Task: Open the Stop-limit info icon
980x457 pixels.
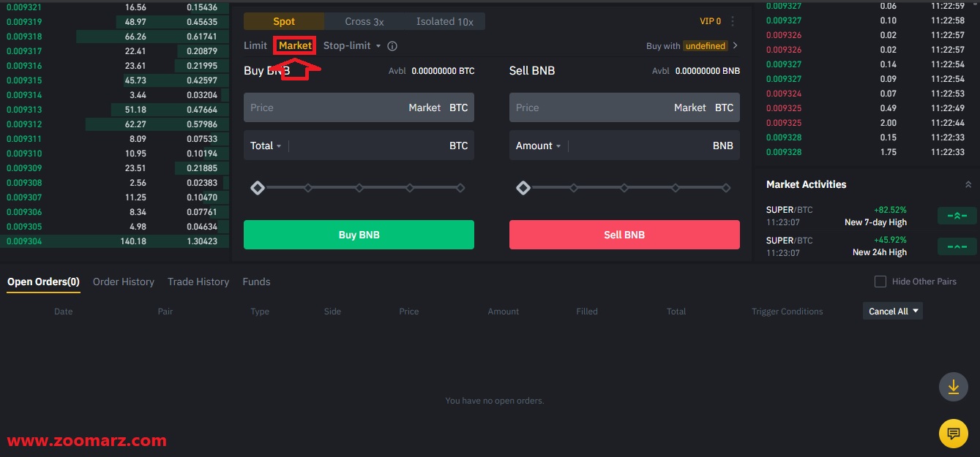Action: [x=392, y=46]
